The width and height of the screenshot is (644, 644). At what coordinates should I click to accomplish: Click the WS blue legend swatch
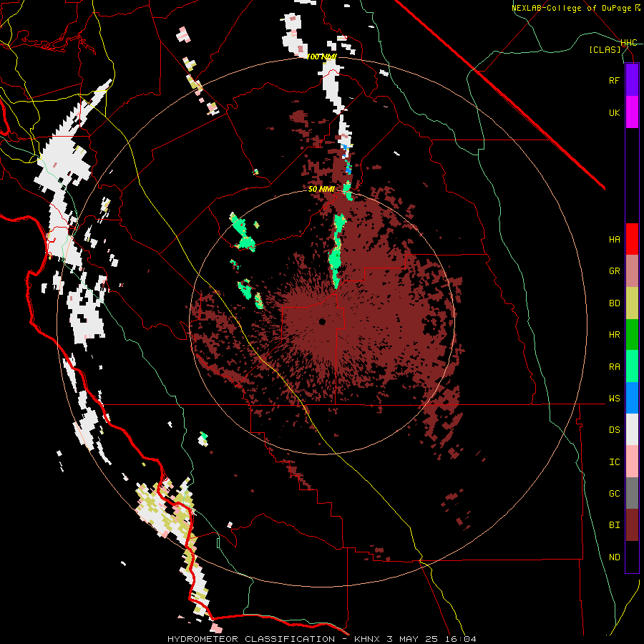click(x=632, y=398)
